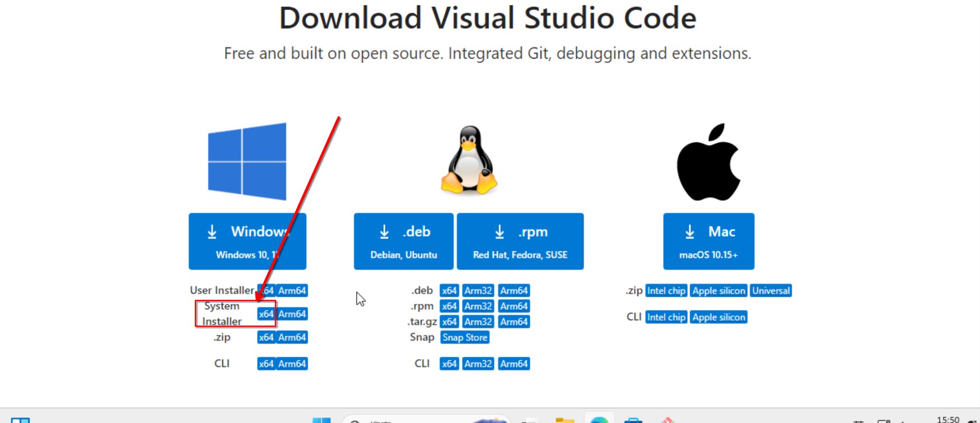The image size is (980, 423).
Task: Download Linux .tar.gz Arm64 archive
Action: (514, 322)
